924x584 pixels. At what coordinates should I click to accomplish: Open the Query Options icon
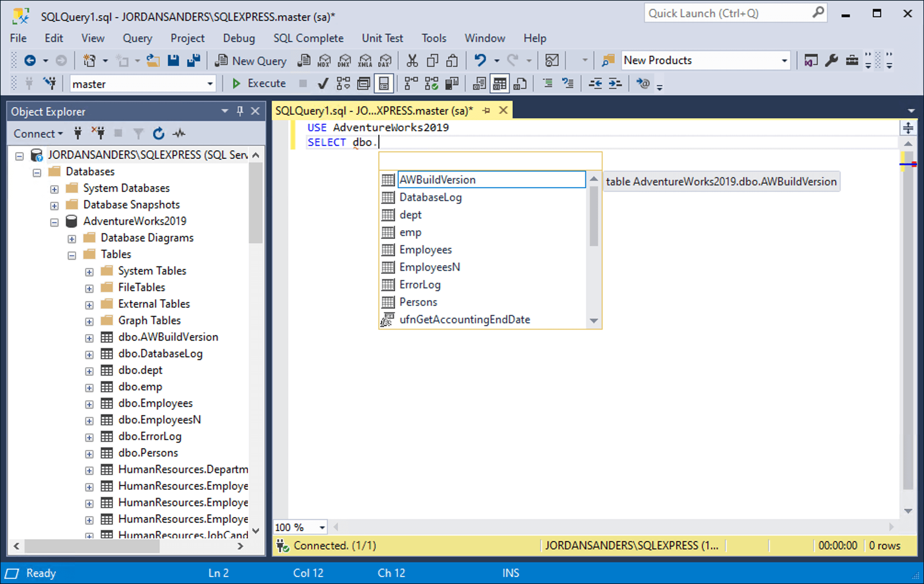click(x=364, y=84)
